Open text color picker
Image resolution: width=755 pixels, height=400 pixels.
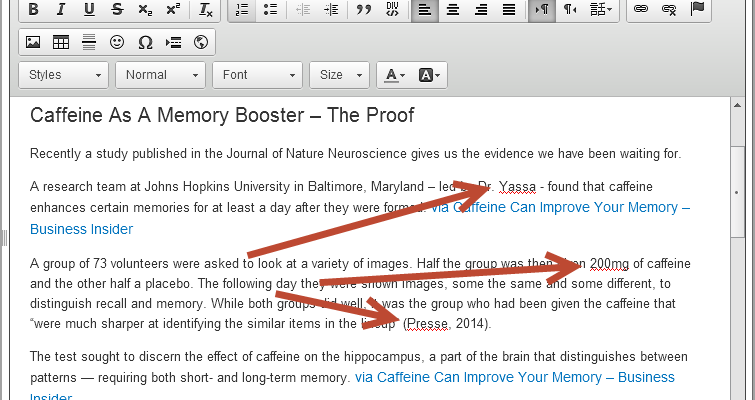394,75
